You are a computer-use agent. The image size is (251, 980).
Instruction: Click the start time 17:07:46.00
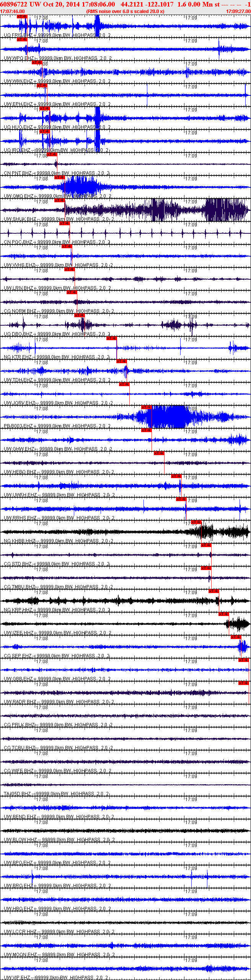click(12, 11)
